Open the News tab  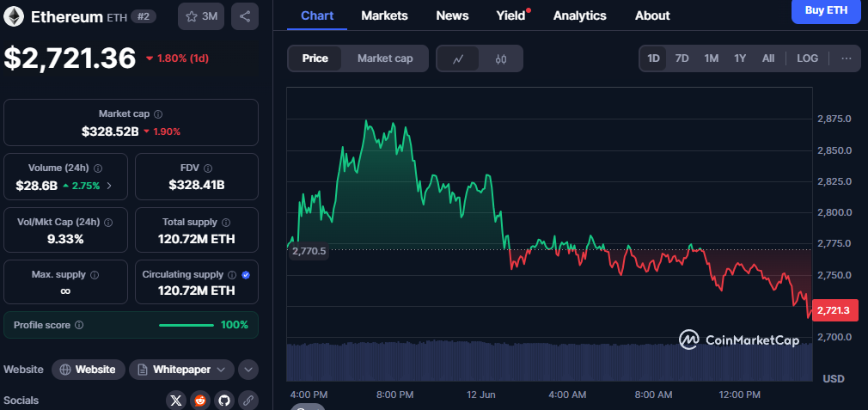452,16
